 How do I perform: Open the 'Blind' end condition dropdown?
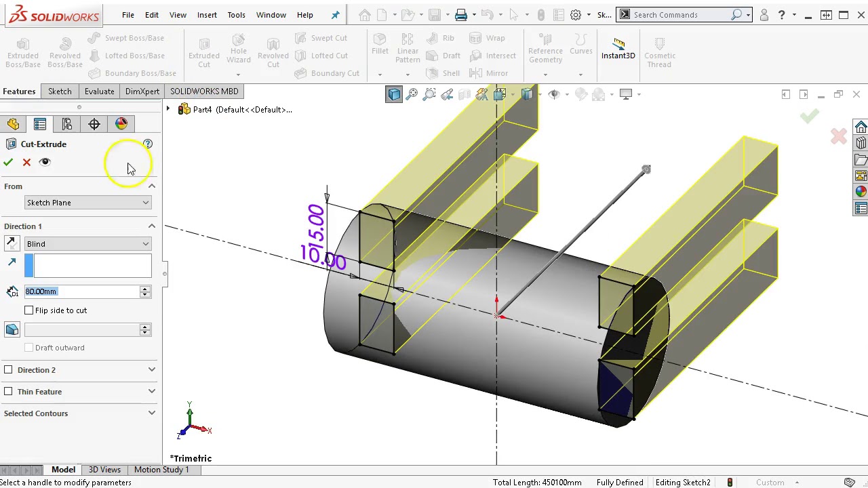click(87, 244)
